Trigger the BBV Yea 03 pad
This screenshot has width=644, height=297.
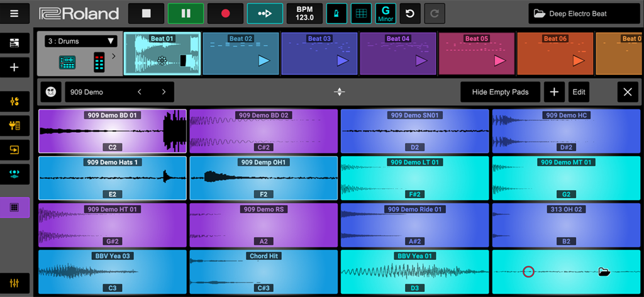pos(113,272)
